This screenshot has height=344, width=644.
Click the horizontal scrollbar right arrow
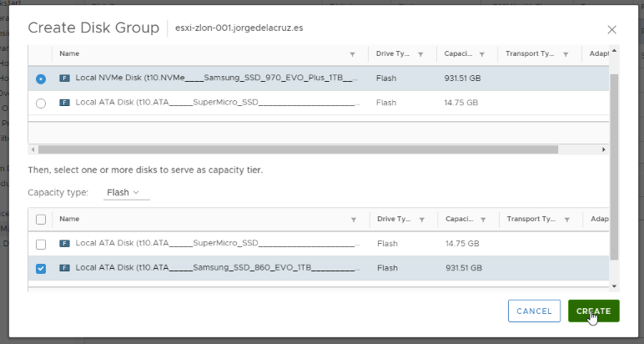(x=604, y=149)
